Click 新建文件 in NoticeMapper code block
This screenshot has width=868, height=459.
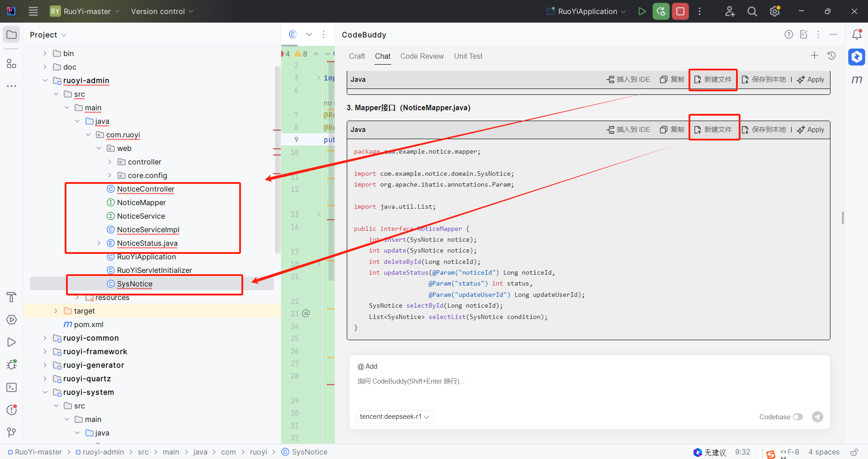[713, 130]
